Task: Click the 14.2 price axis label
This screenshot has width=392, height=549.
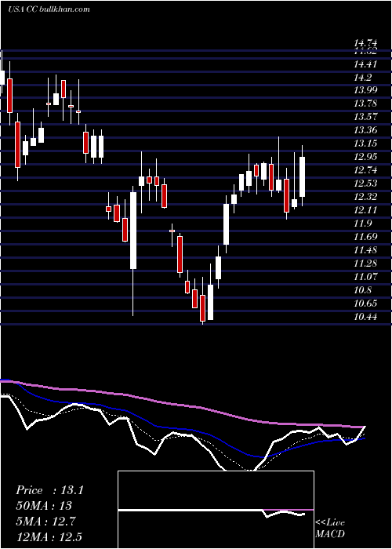Action: click(363, 78)
